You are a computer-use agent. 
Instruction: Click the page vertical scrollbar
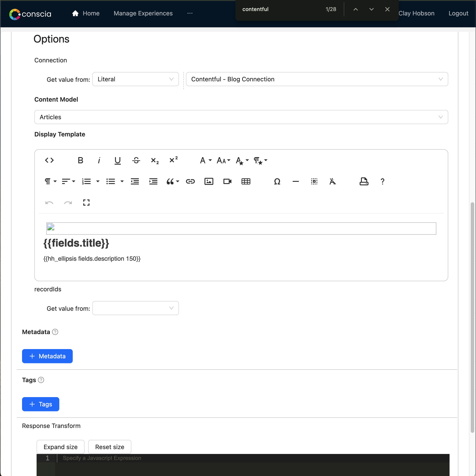point(472,318)
